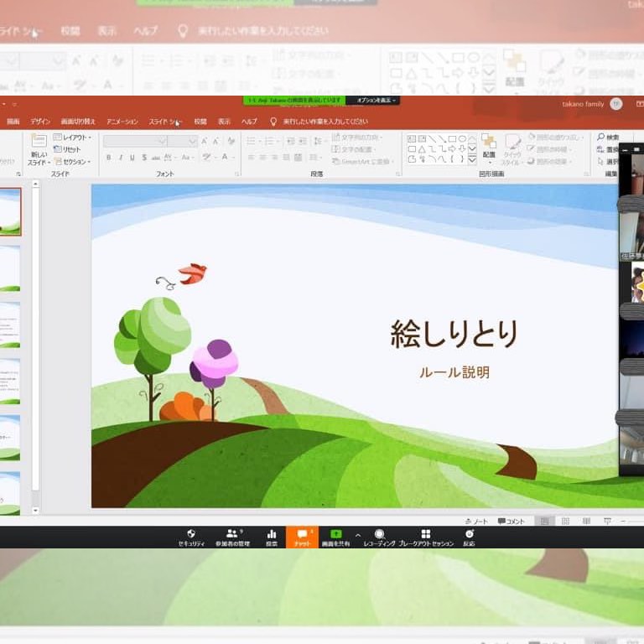Open 参加者の管理 participants panel

232,538
